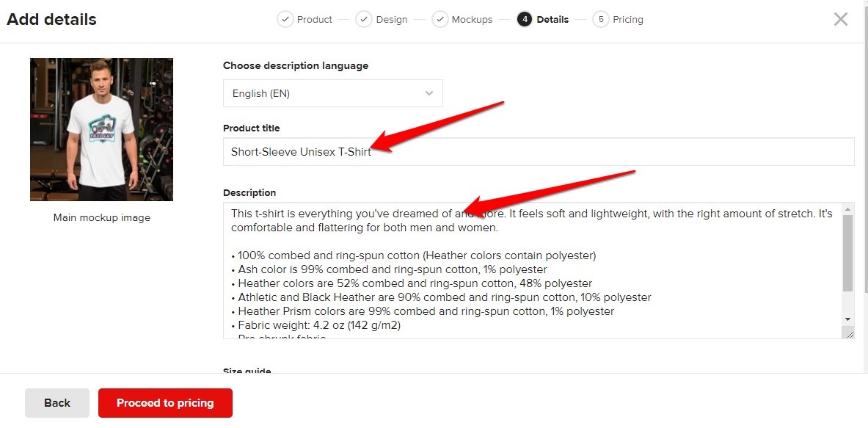Switch to the Design step label

(392, 20)
